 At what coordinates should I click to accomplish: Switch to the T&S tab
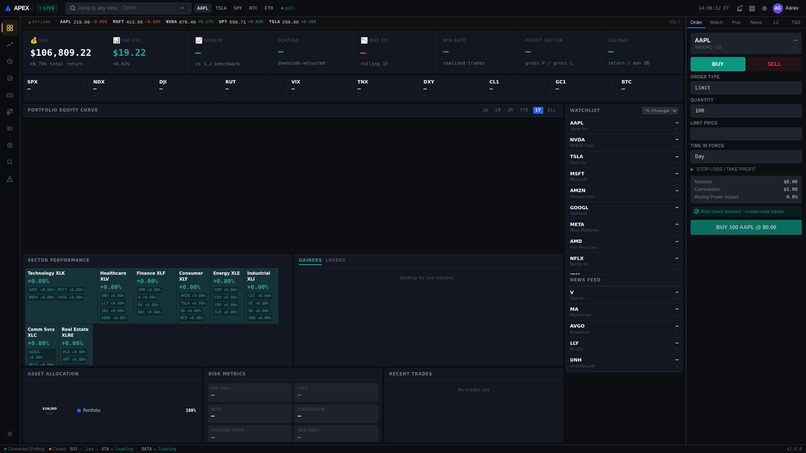(x=795, y=22)
